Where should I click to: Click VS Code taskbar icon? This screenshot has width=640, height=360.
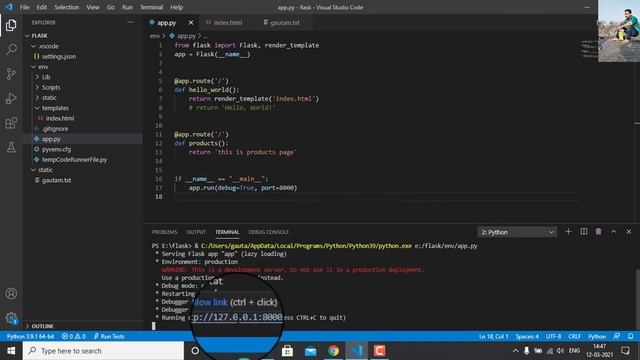(356, 351)
